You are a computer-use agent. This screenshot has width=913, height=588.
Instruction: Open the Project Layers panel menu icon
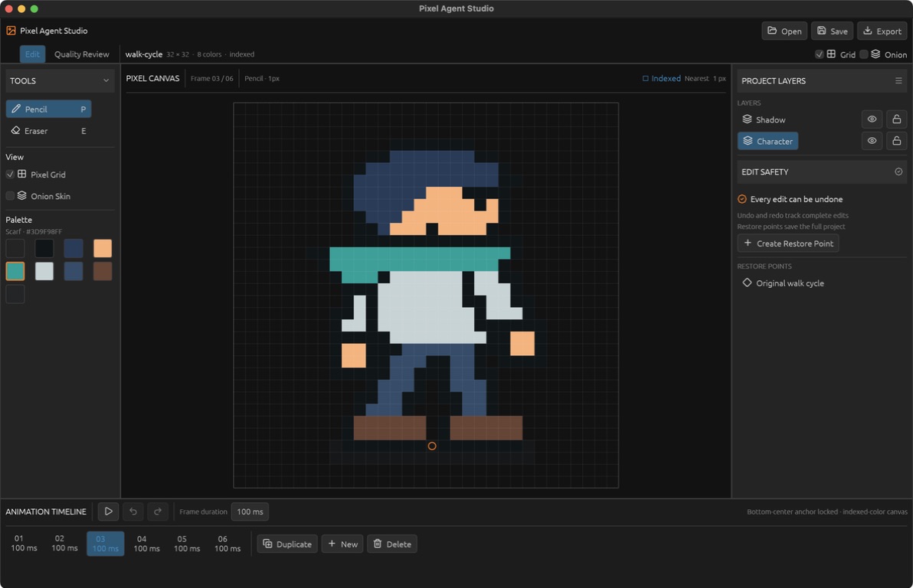898,81
